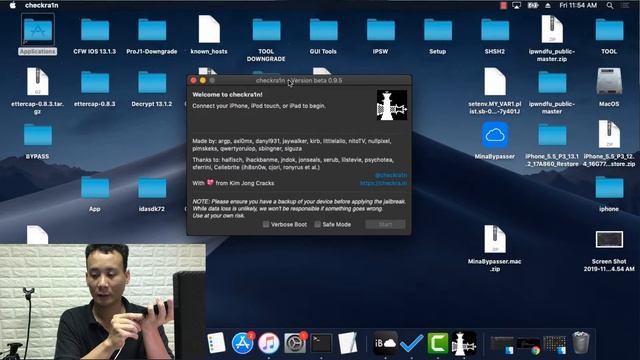640x360 pixels.
Task: Restore minimized window with Chrome badge
Action: point(528,345)
